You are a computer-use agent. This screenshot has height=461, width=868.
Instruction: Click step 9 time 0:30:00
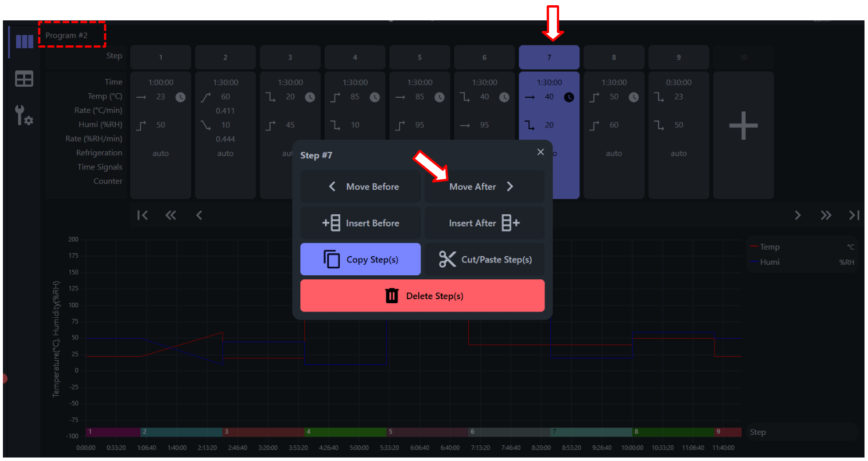679,83
